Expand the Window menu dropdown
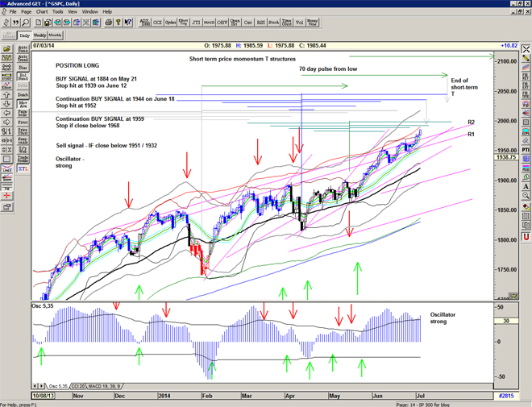532x407 pixels. pyautogui.click(x=90, y=12)
